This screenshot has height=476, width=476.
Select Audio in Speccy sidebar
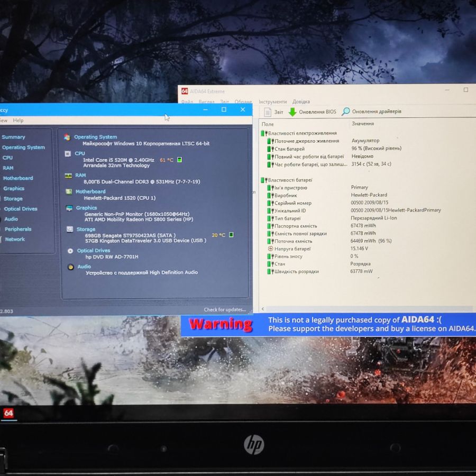click(x=11, y=219)
